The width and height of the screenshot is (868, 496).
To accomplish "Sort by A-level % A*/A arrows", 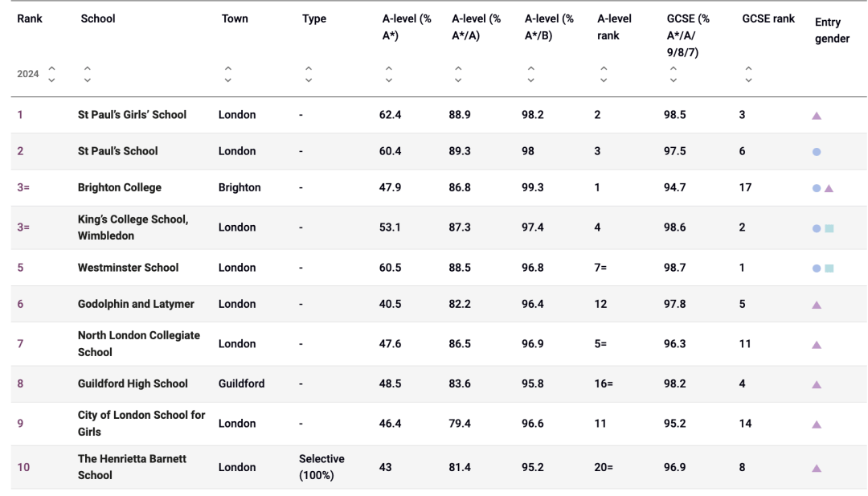I will click(x=458, y=74).
